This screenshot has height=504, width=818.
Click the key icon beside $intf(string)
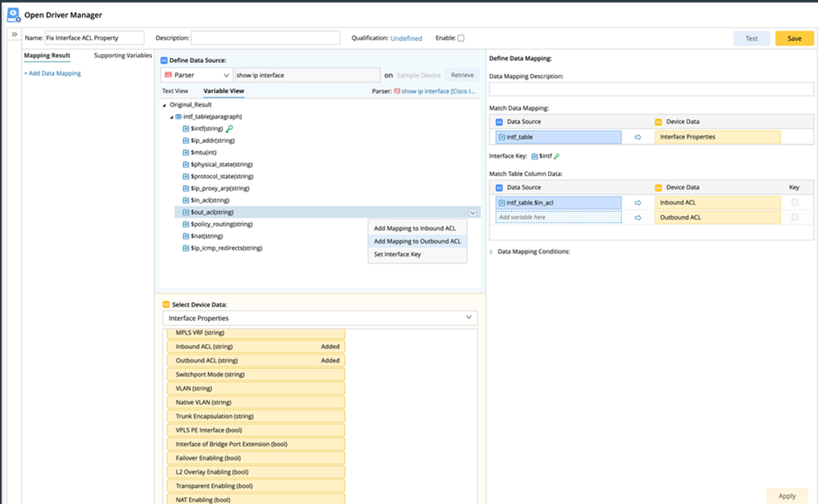tap(229, 129)
